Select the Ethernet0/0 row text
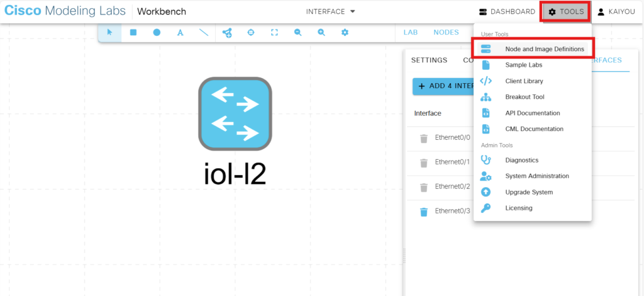644x296 pixels. (452, 138)
